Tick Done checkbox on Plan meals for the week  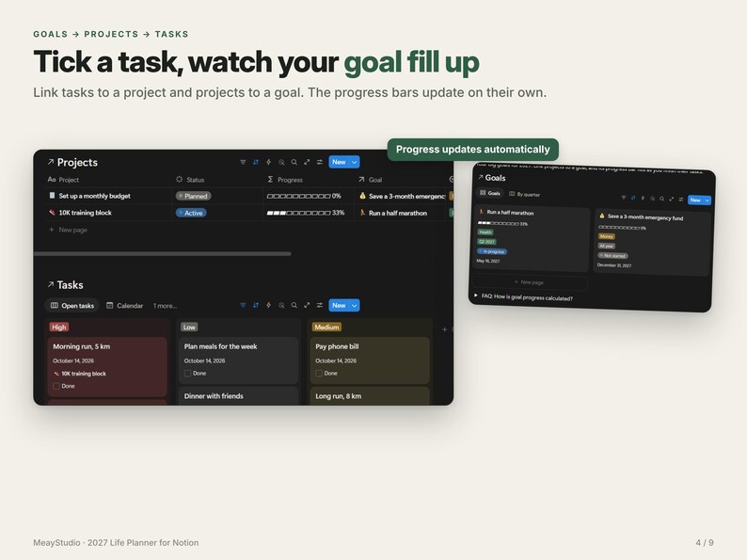coord(188,373)
